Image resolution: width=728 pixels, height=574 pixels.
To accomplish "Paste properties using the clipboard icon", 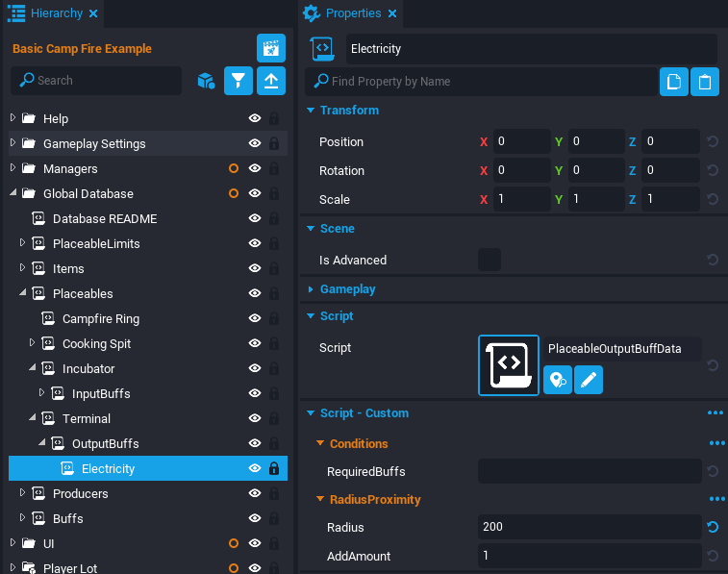I will click(705, 82).
